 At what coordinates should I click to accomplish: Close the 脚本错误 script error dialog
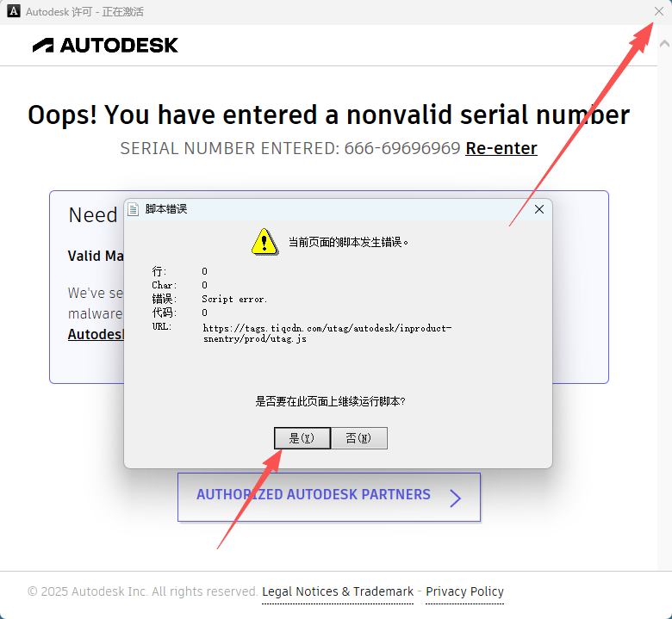pos(539,209)
